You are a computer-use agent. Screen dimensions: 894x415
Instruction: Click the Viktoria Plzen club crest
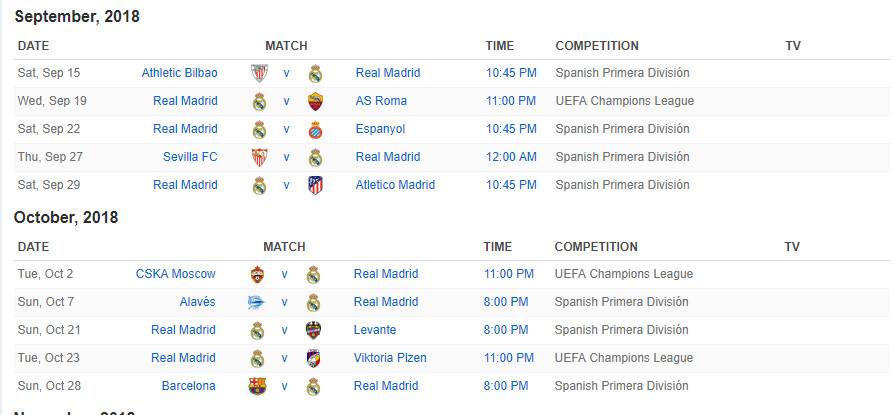(313, 358)
